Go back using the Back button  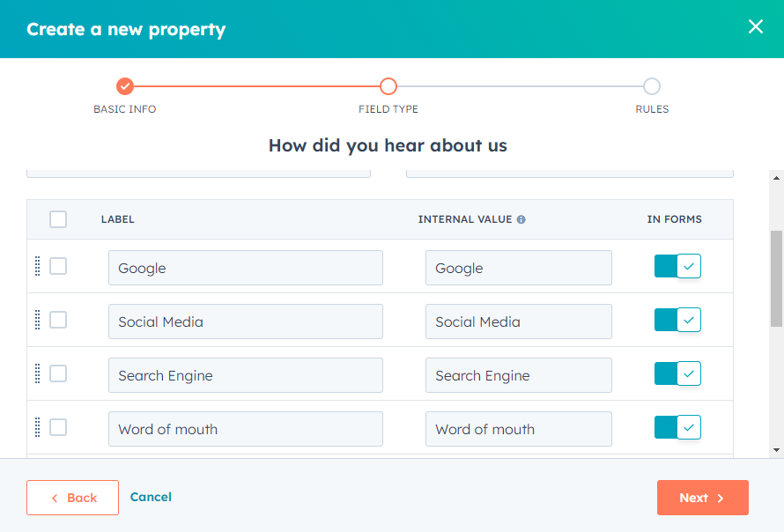[x=72, y=498]
